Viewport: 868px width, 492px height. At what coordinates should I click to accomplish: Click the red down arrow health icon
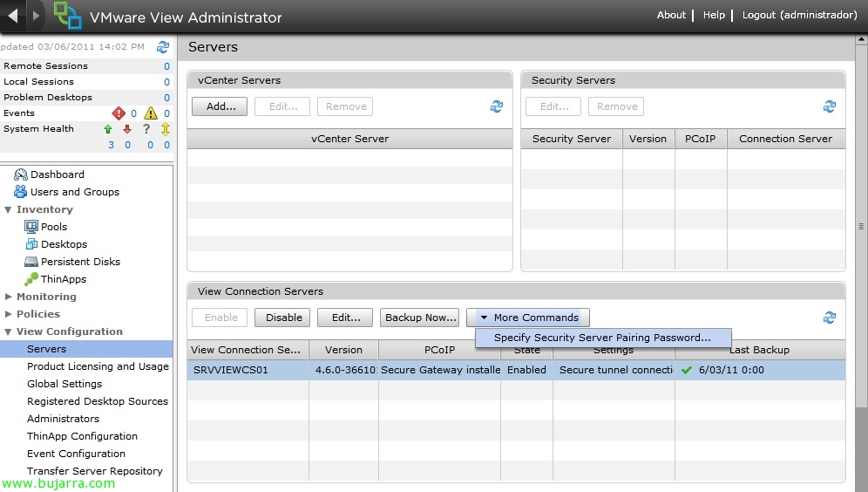click(x=127, y=129)
